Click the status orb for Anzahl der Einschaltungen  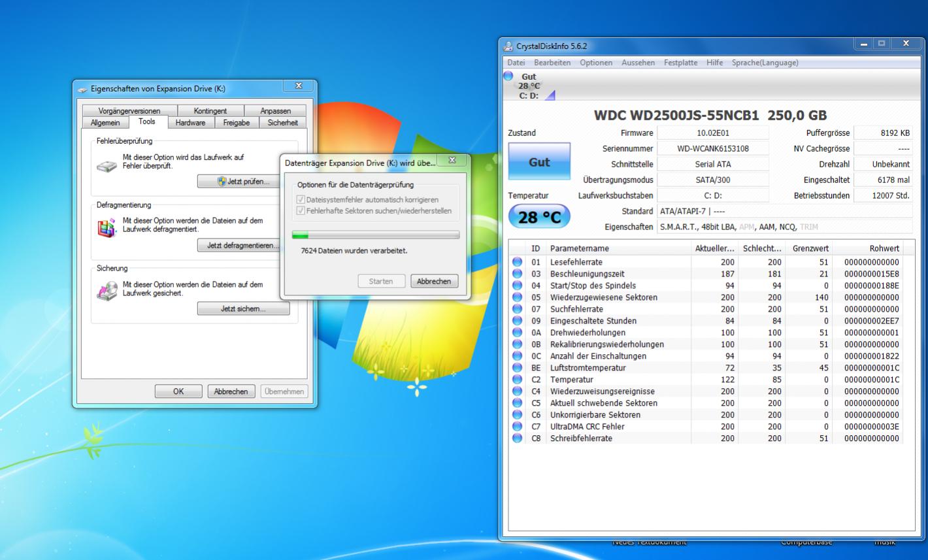coord(518,356)
